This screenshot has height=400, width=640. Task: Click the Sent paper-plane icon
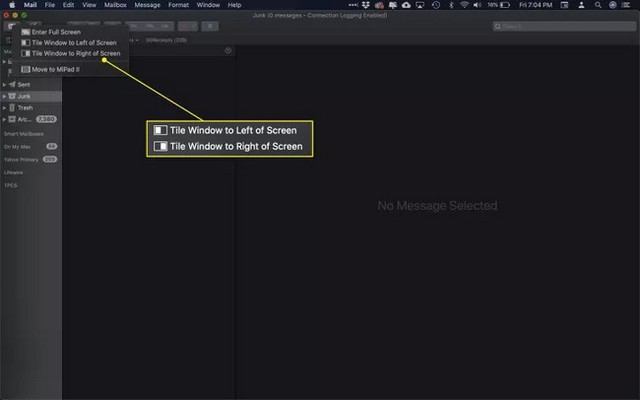12,84
